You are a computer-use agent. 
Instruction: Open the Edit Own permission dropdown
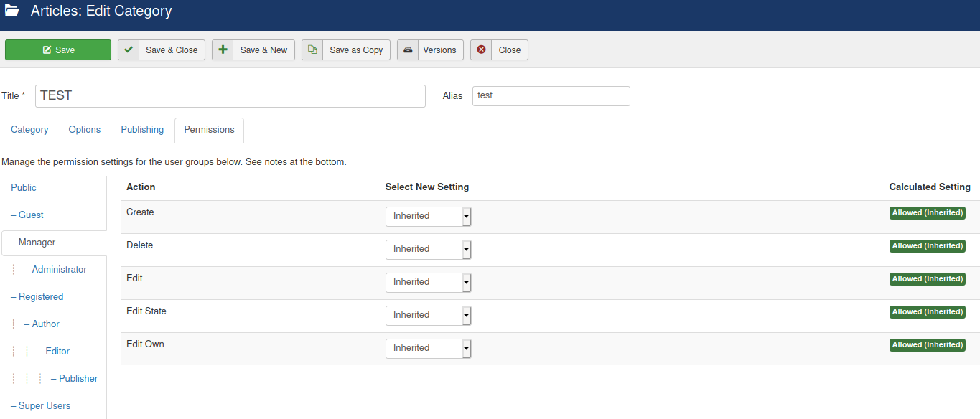coord(428,348)
